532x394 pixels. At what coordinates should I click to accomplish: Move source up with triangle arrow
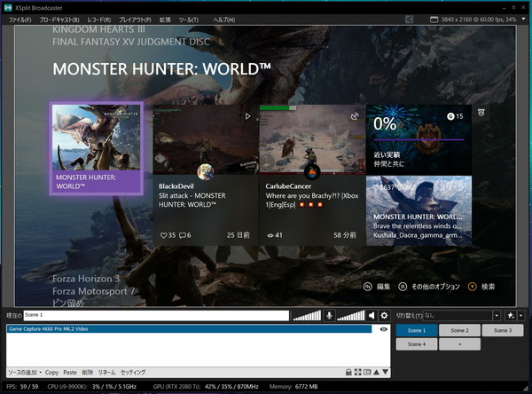click(x=376, y=372)
